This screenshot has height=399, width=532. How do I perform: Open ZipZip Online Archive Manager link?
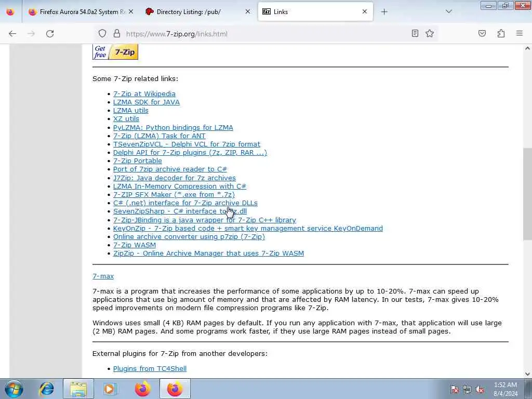pyautogui.click(x=208, y=254)
